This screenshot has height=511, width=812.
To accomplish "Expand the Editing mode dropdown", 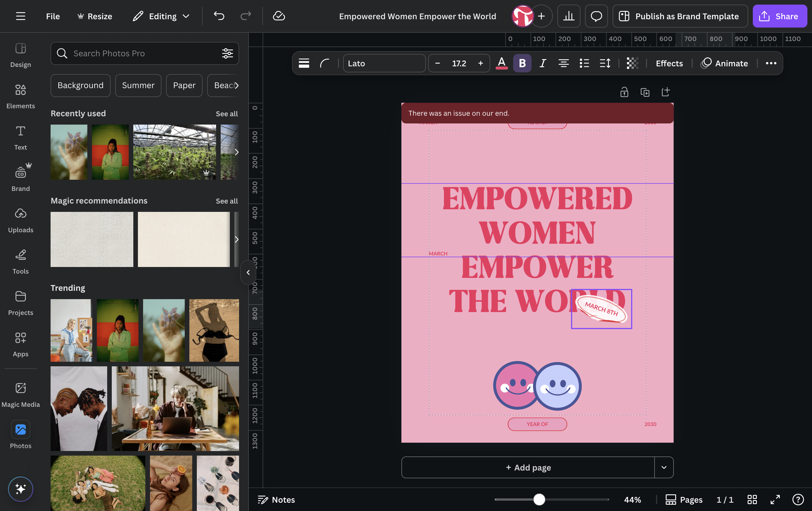I will (161, 16).
